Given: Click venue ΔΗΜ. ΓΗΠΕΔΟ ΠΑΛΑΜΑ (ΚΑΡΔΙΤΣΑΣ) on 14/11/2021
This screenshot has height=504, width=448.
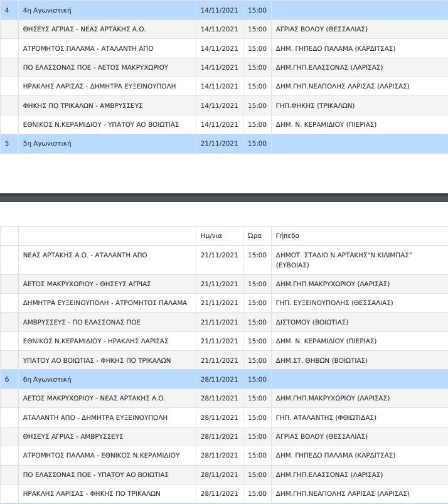Looking at the screenshot, I should click(336, 48).
